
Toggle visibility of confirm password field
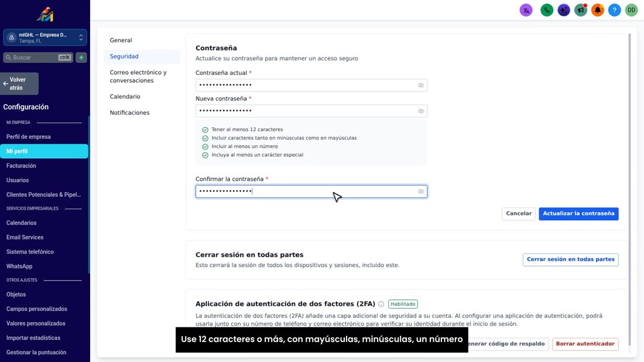tap(420, 192)
